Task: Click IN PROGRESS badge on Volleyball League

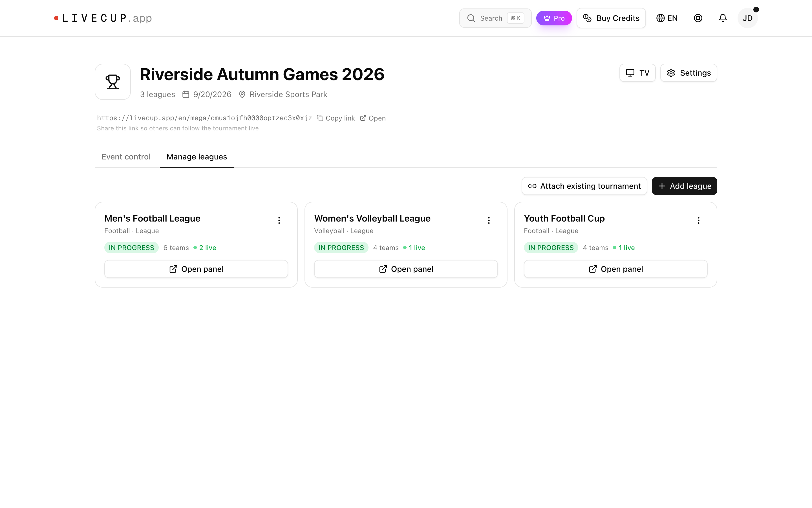Action: (341, 248)
